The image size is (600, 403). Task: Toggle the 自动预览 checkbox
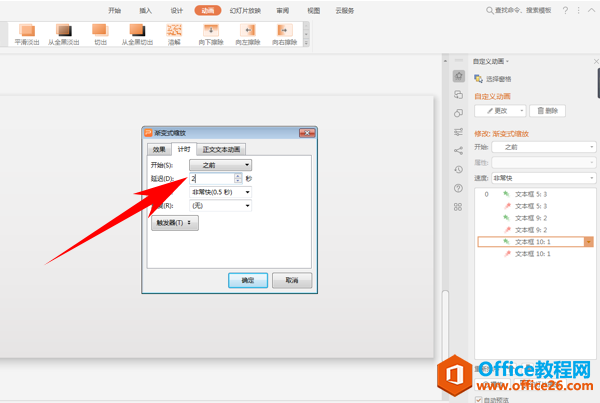click(477, 398)
